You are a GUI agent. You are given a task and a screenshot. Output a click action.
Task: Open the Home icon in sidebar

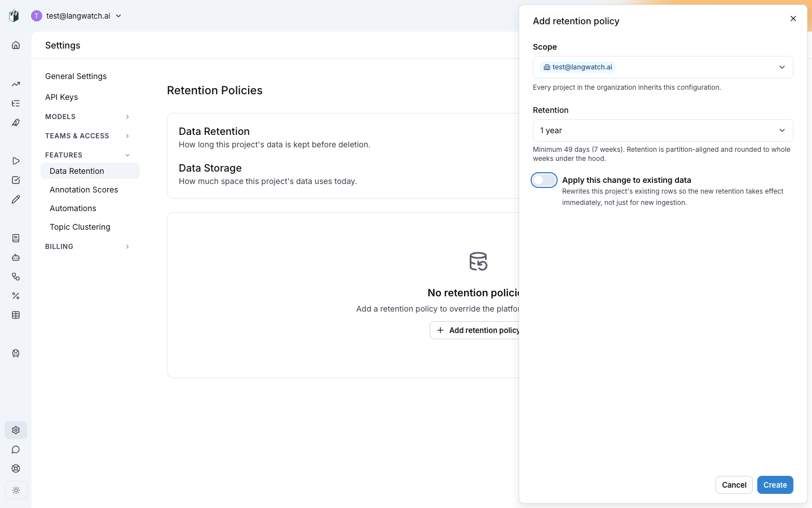pos(16,45)
